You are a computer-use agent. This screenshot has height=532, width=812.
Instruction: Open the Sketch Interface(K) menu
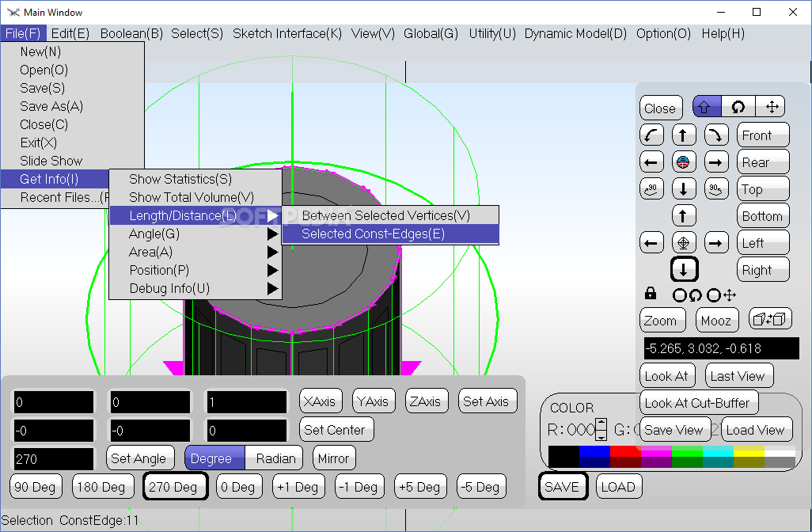click(287, 34)
